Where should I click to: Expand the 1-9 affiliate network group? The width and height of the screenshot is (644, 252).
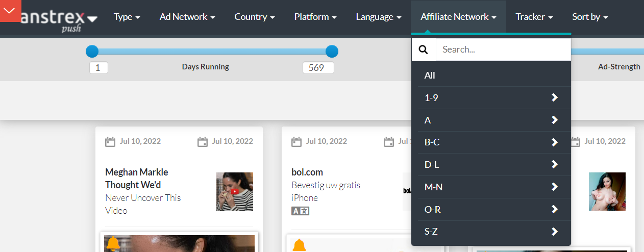click(554, 98)
